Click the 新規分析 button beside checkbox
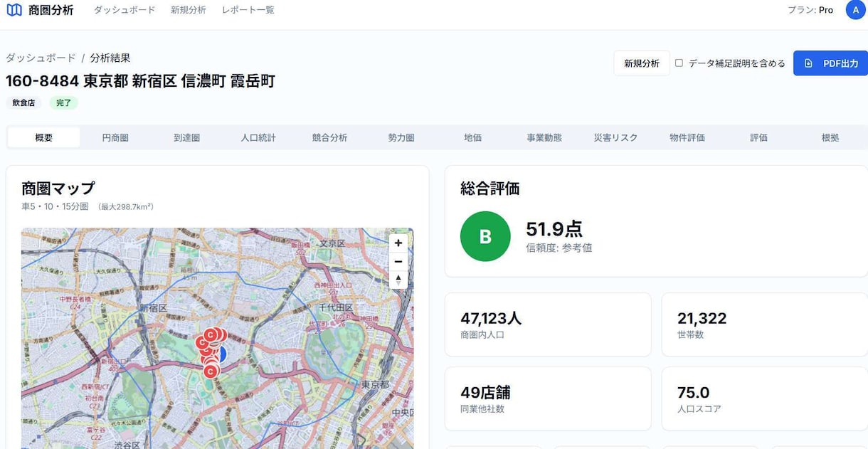The width and height of the screenshot is (868, 449). pyautogui.click(x=642, y=63)
